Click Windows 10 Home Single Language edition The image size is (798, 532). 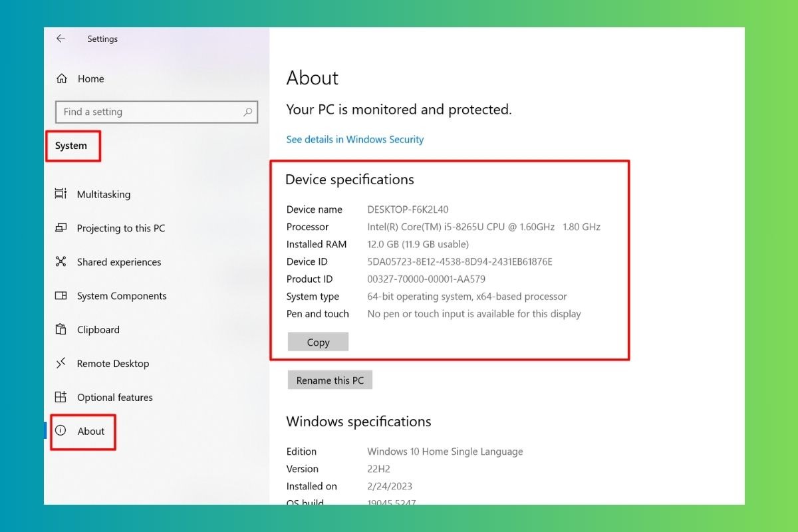pos(446,452)
